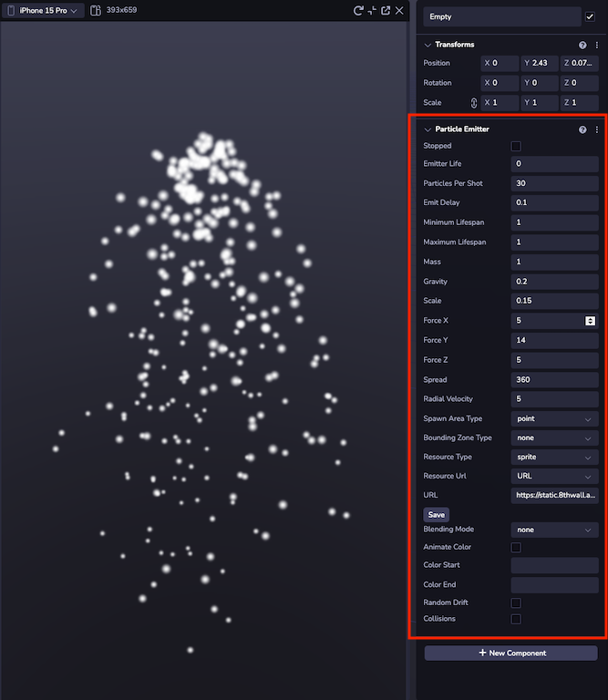Click the Rotation X field
This screenshot has height=700, width=608.
[500, 83]
